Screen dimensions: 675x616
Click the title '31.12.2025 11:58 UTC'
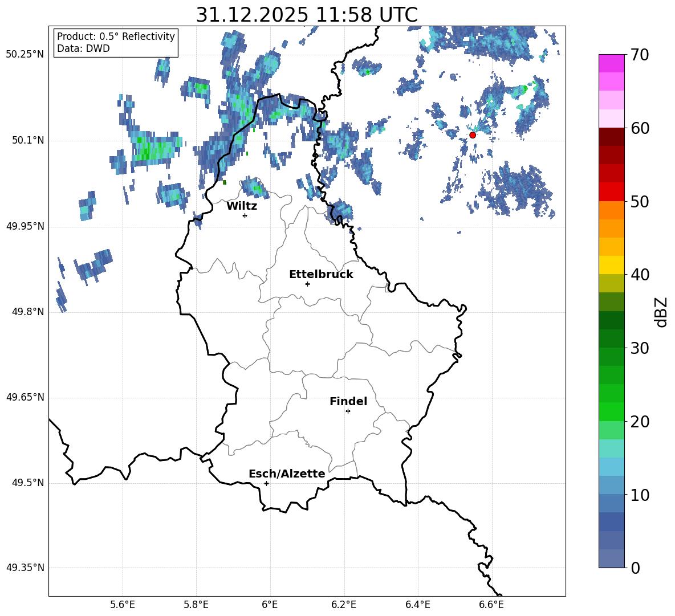click(307, 15)
